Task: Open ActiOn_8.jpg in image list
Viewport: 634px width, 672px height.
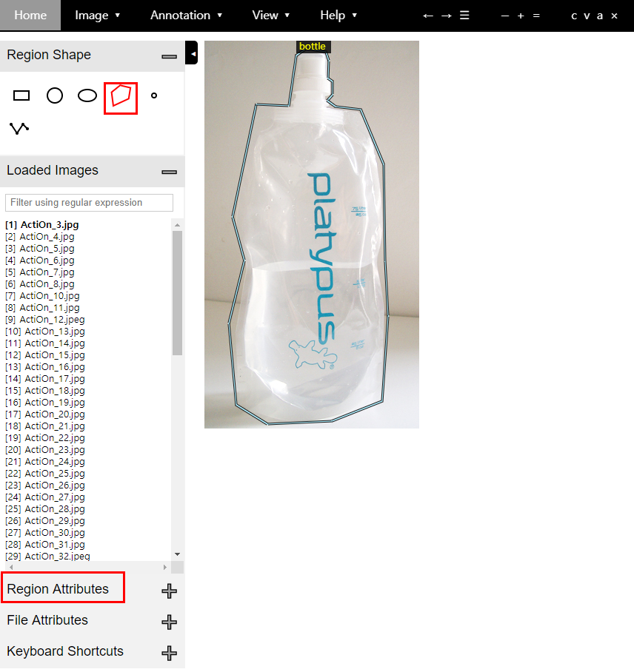Action: coord(40,283)
